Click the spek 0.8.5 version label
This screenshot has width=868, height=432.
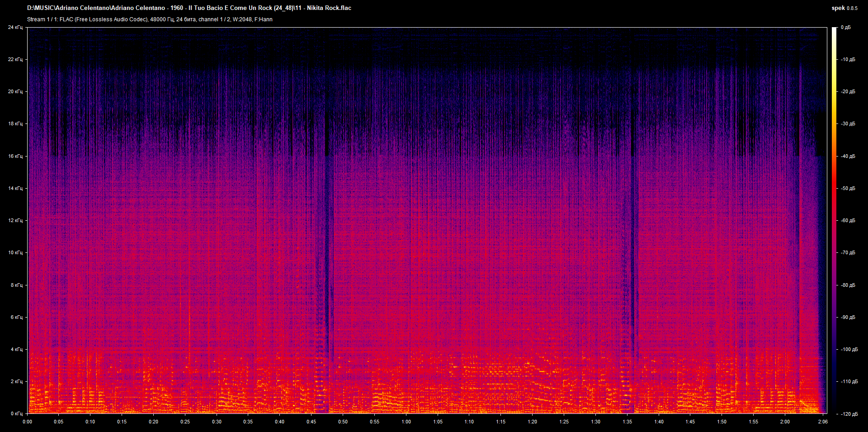point(844,8)
